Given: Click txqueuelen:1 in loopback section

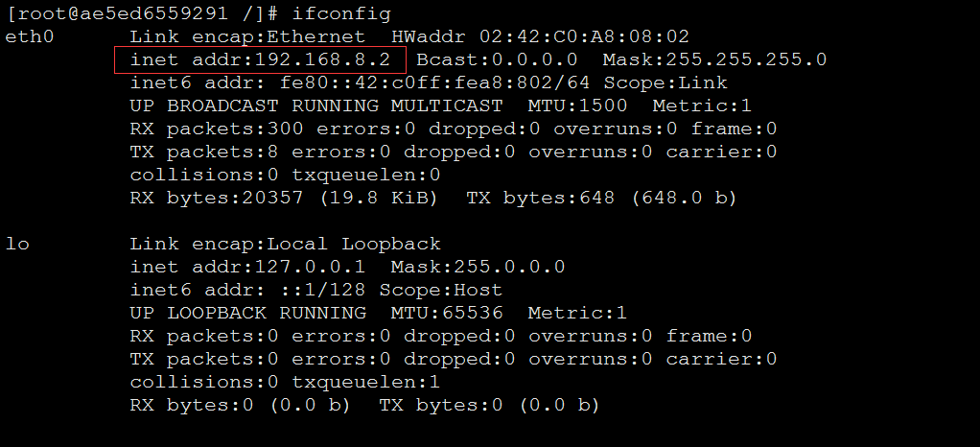Looking at the screenshot, I should pyautogui.click(x=365, y=382).
